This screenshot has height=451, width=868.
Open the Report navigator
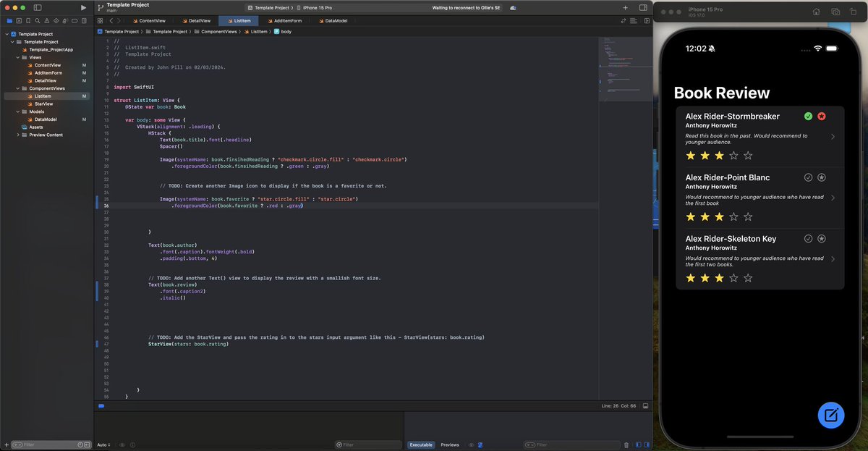coord(85,21)
